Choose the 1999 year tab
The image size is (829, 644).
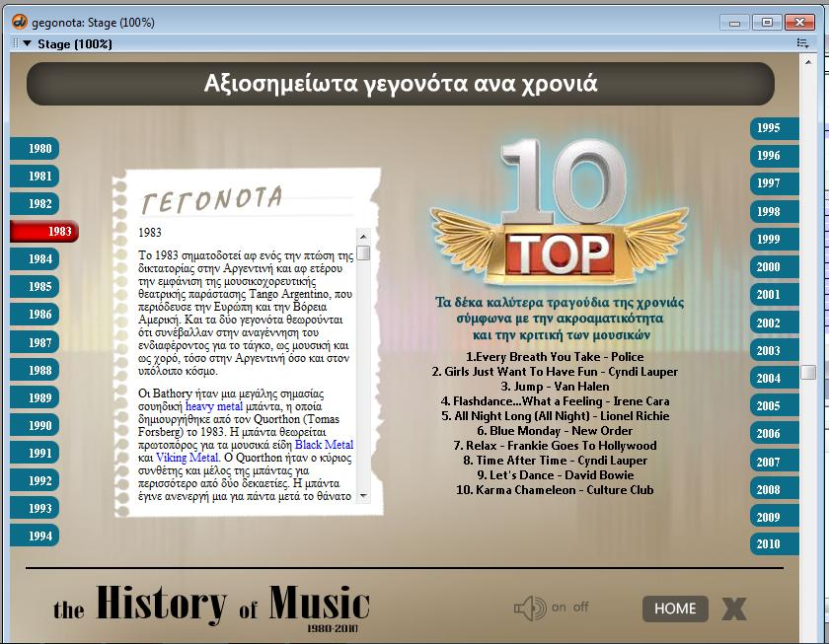click(x=774, y=239)
